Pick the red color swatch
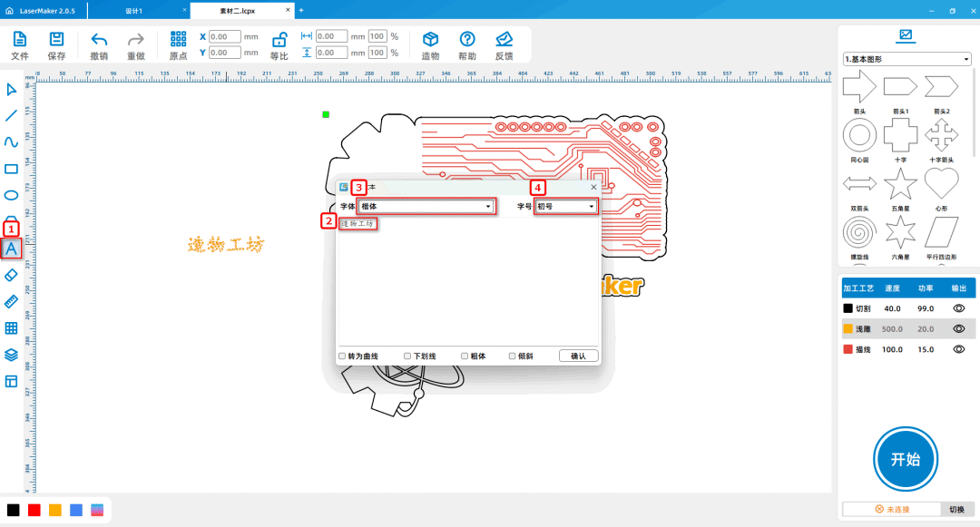 (x=34, y=511)
